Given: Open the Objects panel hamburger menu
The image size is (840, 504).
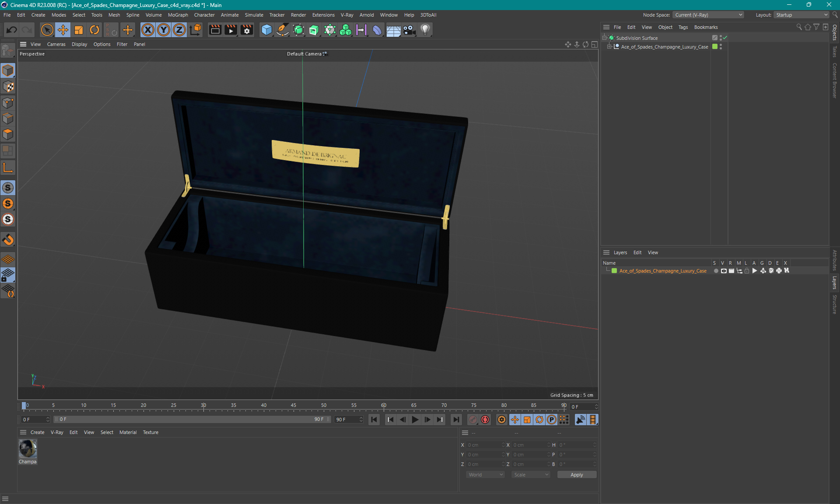Looking at the screenshot, I should coord(606,27).
